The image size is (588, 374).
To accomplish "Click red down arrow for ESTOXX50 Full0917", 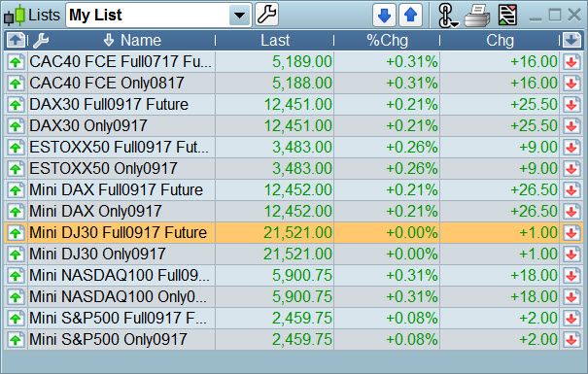I will click(571, 148).
